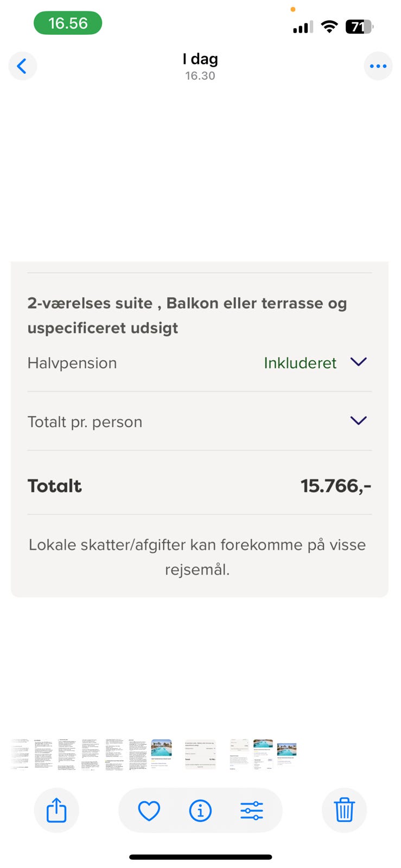Tap the I dag date title
Screen dimensions: 401x868
pos(200,59)
